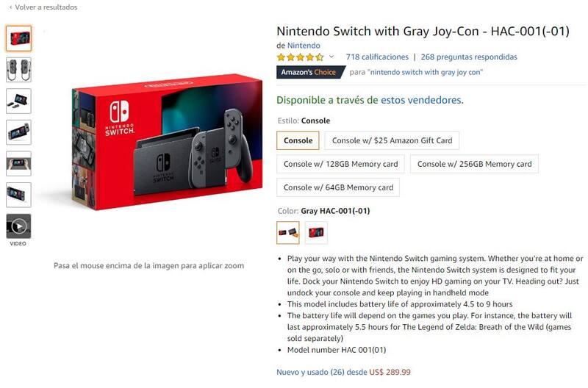The width and height of the screenshot is (588, 388).
Task: Click the Amazon's Choice badge
Action: pos(308,73)
